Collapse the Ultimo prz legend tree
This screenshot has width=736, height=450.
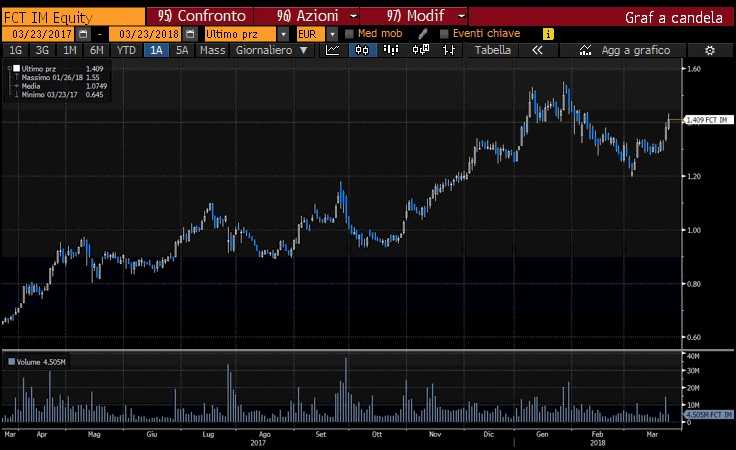pyautogui.click(x=9, y=69)
